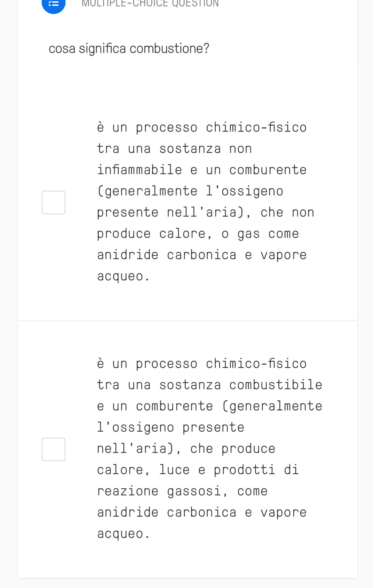This screenshot has width=373, height=588.
Task: Click the blue multiple-choice list icon
Action: 54,4
